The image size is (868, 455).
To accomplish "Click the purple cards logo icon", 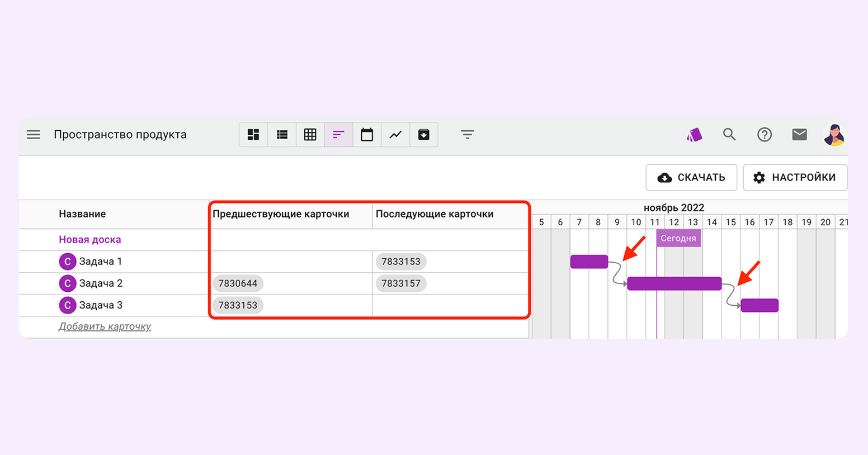I will pos(694,135).
